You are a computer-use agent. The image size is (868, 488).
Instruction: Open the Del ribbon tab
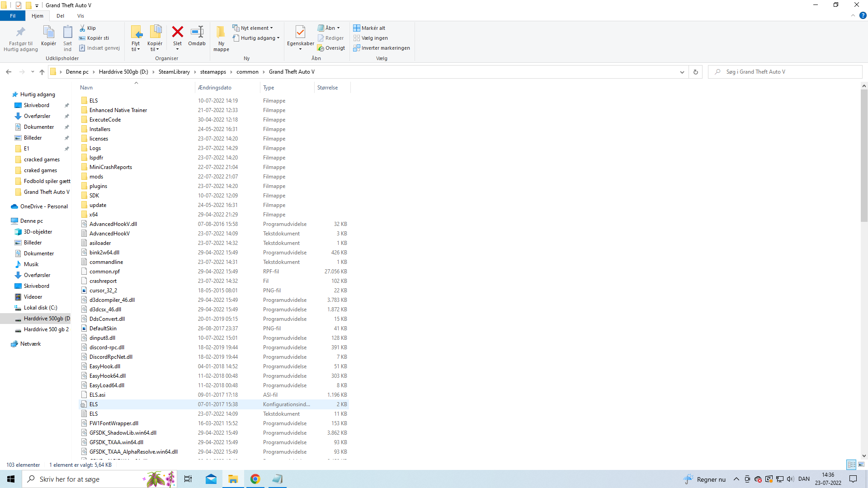tap(60, 16)
